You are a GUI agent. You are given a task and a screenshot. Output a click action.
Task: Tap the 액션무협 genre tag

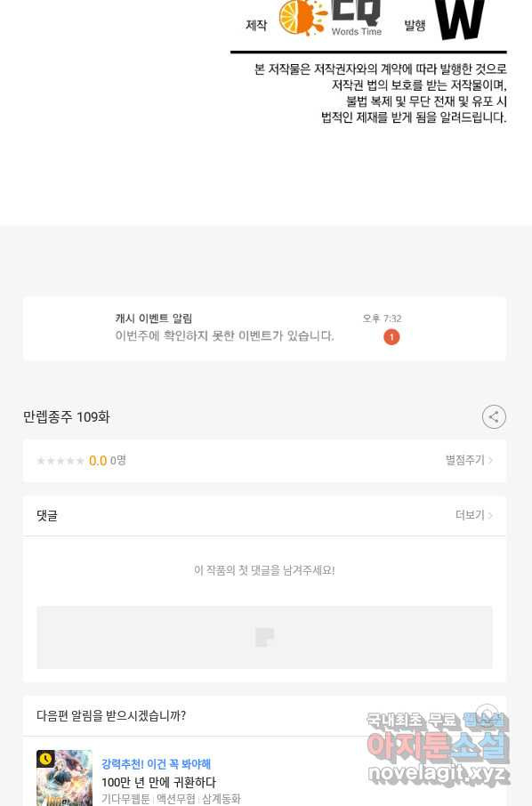176,798
